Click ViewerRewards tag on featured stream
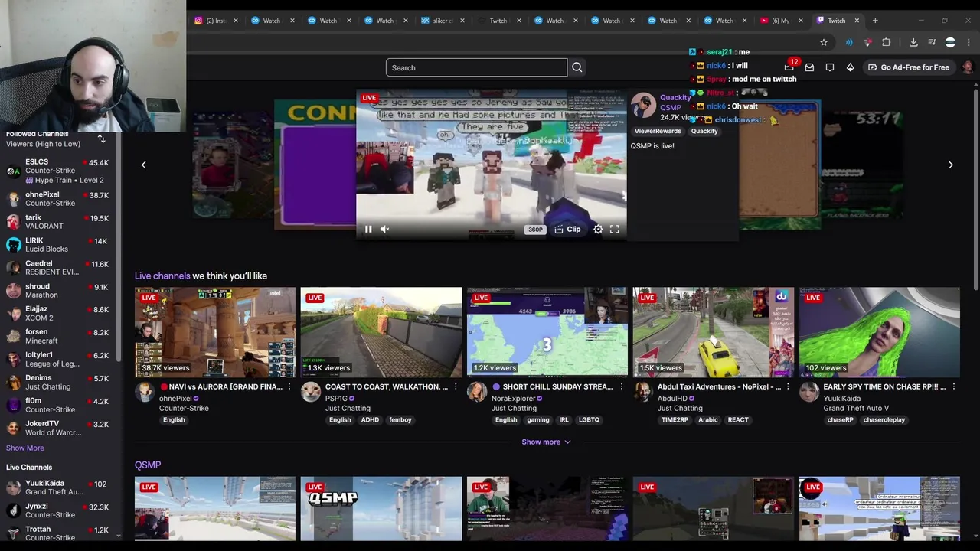This screenshot has width=980, height=551. (658, 131)
